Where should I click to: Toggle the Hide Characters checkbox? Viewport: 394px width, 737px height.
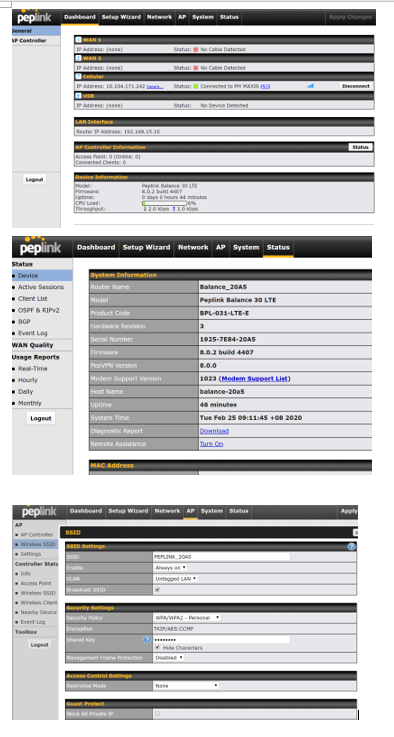(158, 648)
